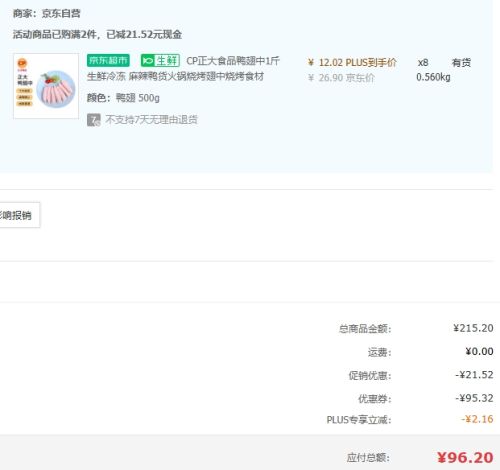500x470 pixels.
Task: Click the 生鲜 fresh-food badge icon
Action: 160,60
